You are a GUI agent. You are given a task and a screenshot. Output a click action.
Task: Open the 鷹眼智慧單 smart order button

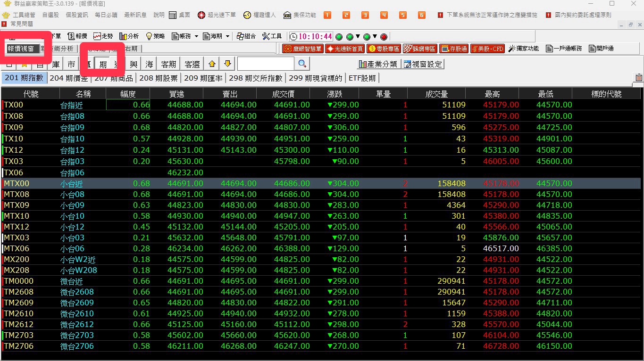click(x=302, y=49)
